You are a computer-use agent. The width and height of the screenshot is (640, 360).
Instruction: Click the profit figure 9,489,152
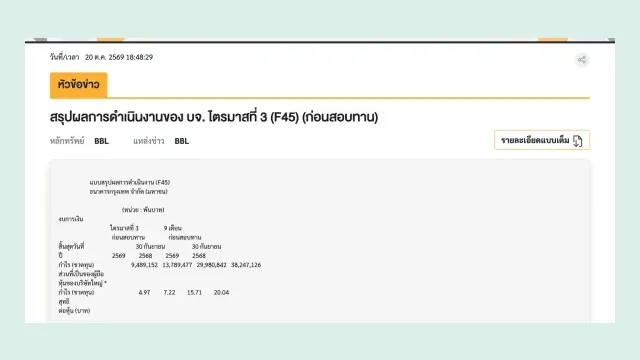pyautogui.click(x=144, y=265)
